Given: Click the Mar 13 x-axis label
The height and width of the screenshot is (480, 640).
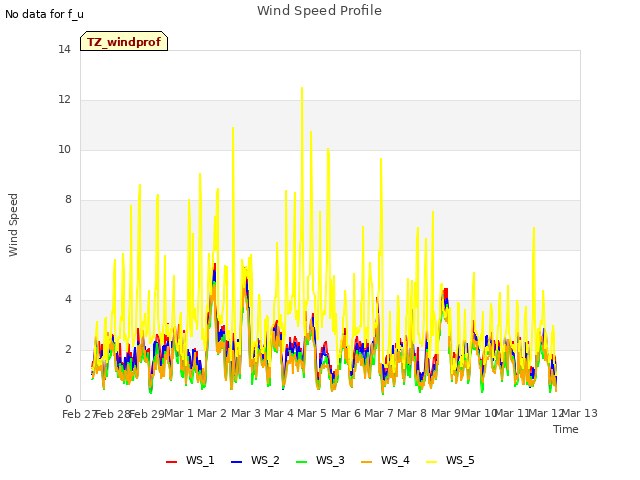Looking at the screenshot, I should 580,413.
